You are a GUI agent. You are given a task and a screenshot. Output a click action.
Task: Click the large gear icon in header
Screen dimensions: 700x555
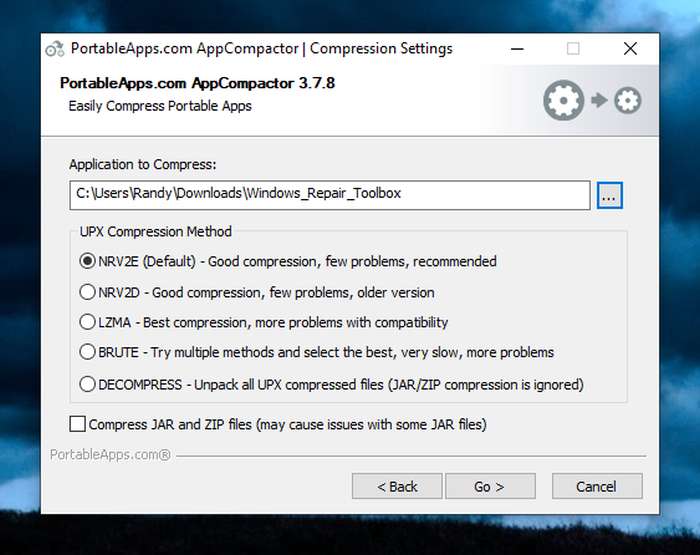coord(563,100)
